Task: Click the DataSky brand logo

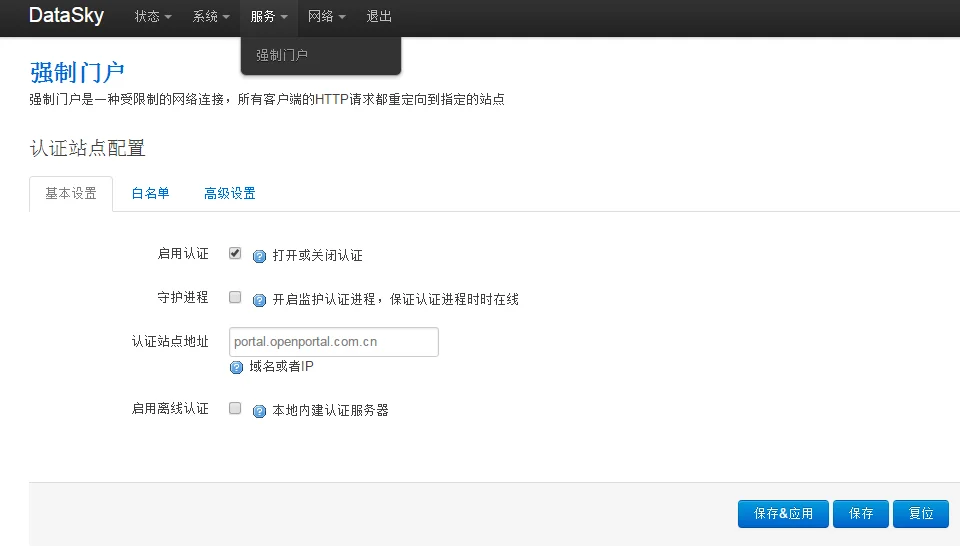Action: point(66,16)
